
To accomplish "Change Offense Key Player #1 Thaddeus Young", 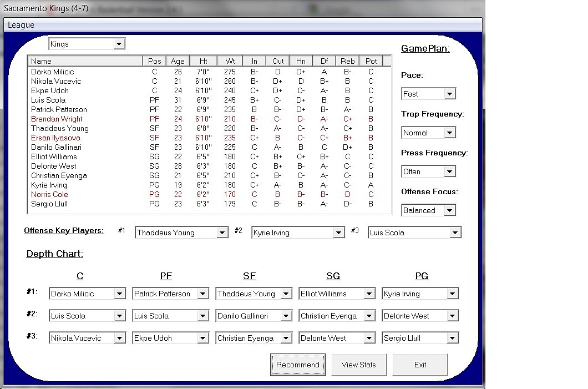I will pyautogui.click(x=181, y=233).
